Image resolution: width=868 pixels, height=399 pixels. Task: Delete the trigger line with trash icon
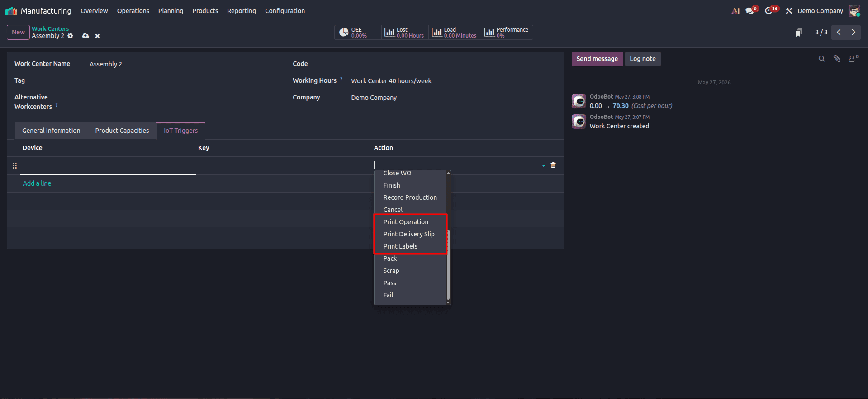tap(553, 165)
